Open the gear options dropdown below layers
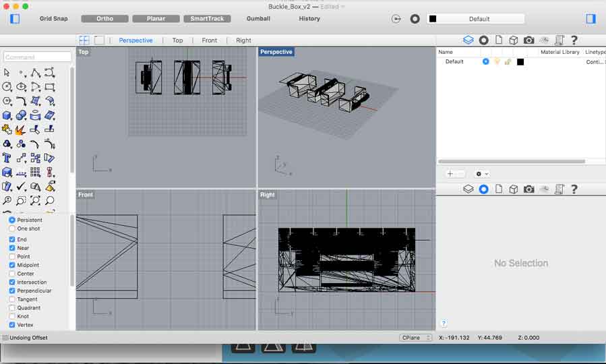Viewport: 606px width, 364px height. pos(481,174)
